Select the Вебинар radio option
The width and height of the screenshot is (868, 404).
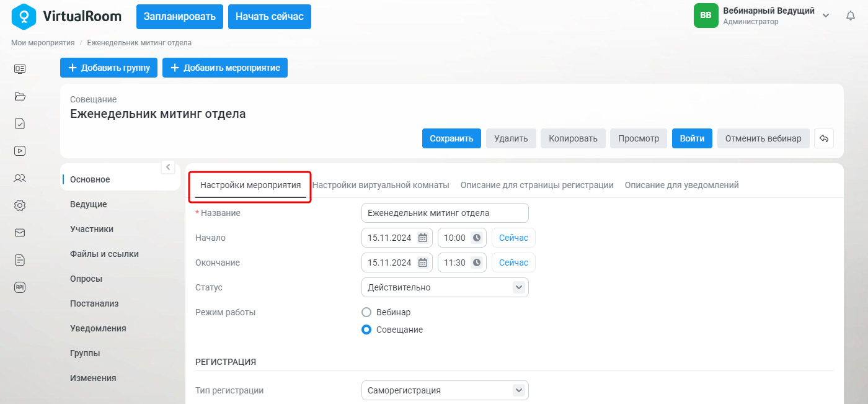tap(366, 312)
